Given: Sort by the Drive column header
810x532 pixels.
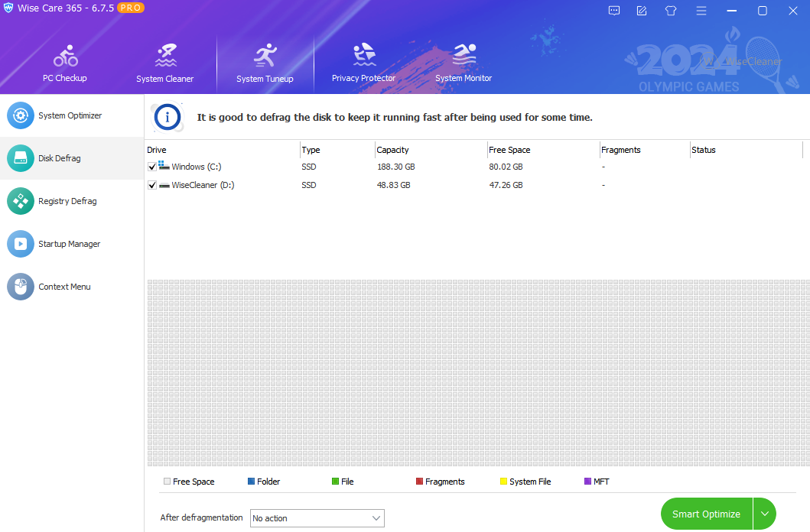Looking at the screenshot, I should click(x=157, y=150).
